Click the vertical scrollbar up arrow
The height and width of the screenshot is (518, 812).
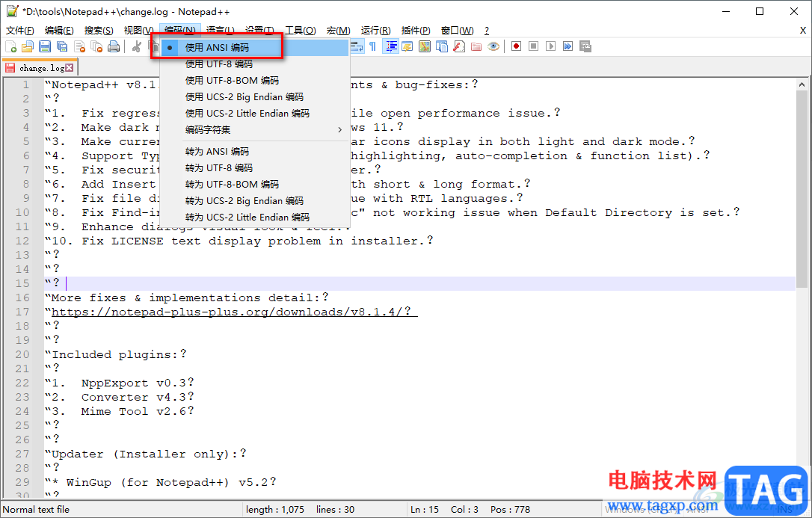(802, 84)
